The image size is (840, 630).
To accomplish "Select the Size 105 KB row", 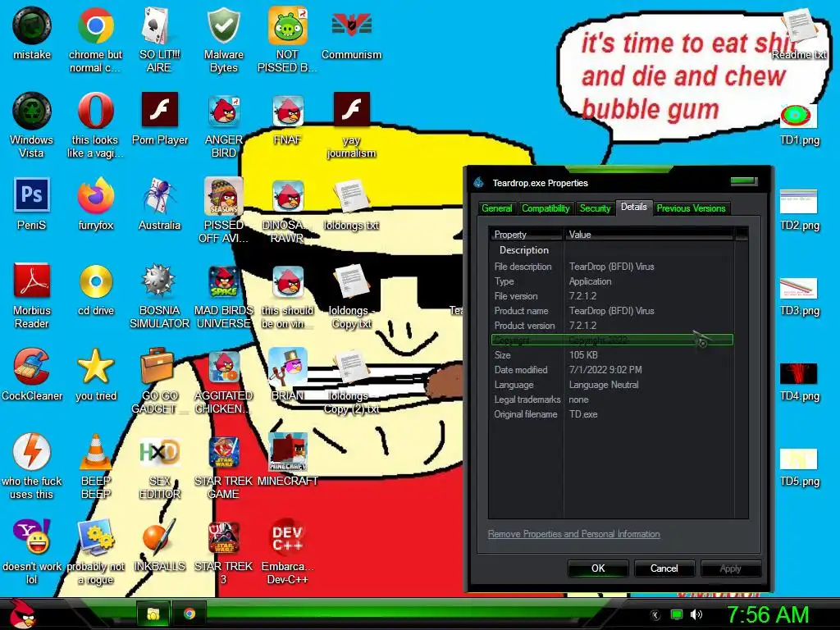I will coord(612,354).
